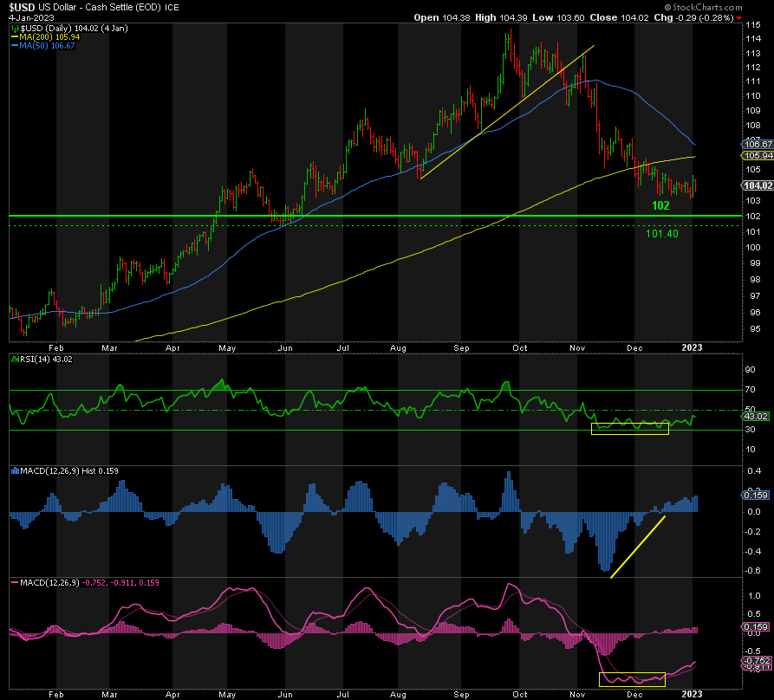774x700 pixels.
Task: Click the 4-Jan-2023 date under the title
Action: 31,17
